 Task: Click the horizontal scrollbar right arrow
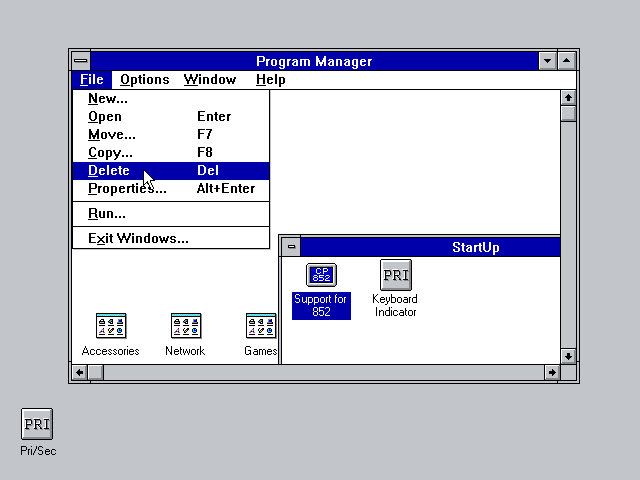click(x=552, y=372)
